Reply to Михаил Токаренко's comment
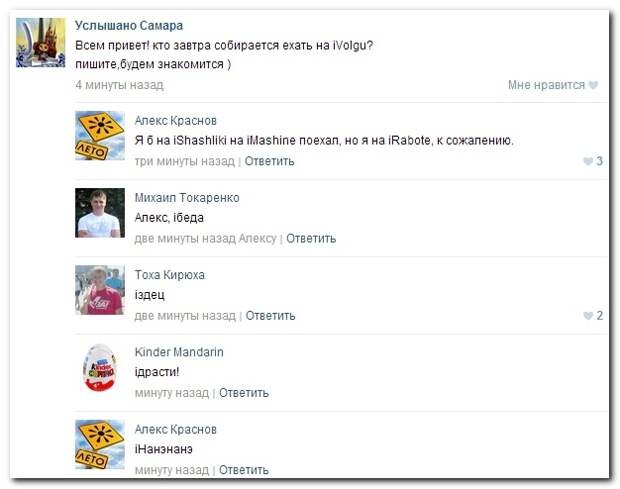Screen dimensions: 620x489 [x=311, y=238]
